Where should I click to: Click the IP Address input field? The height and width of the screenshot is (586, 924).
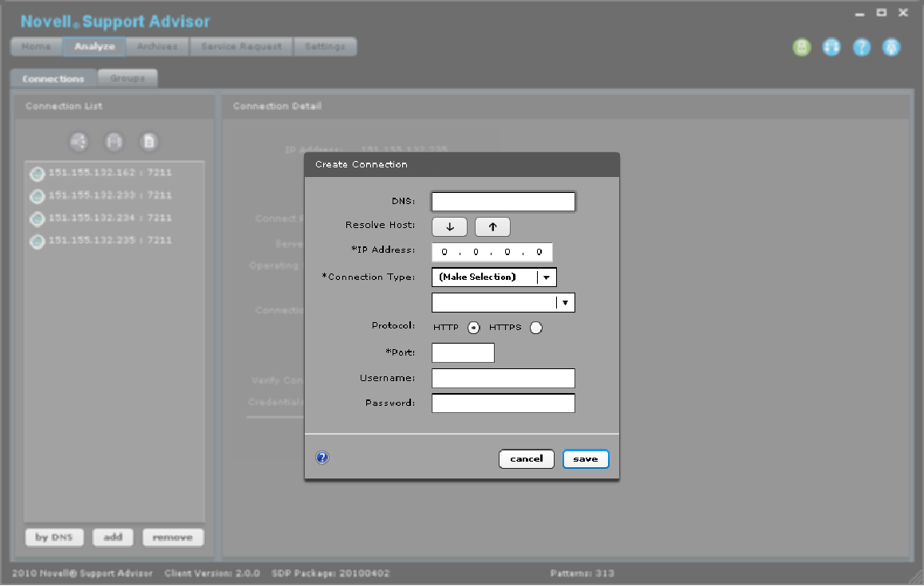492,252
